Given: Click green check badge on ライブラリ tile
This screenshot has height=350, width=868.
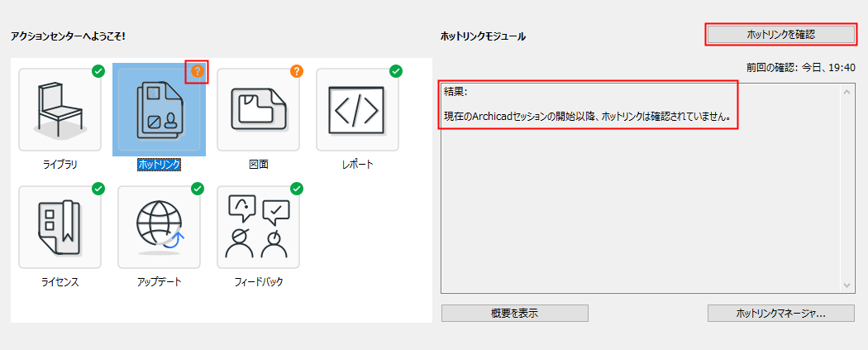Looking at the screenshot, I should pyautogui.click(x=98, y=71).
